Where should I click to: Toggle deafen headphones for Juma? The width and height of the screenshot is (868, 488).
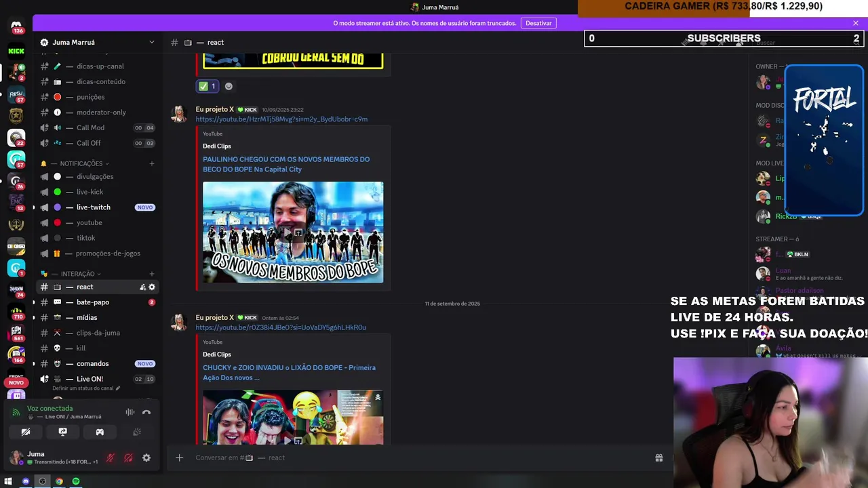(x=128, y=458)
